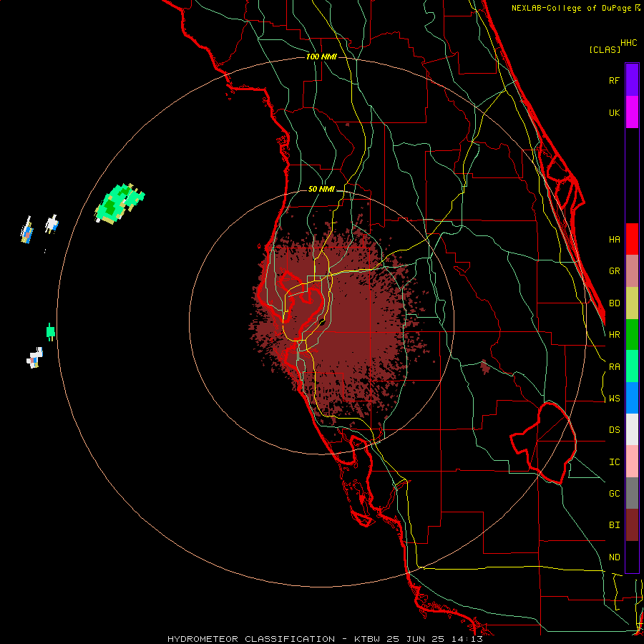
Task: Click the HA legend label
Action: point(614,239)
